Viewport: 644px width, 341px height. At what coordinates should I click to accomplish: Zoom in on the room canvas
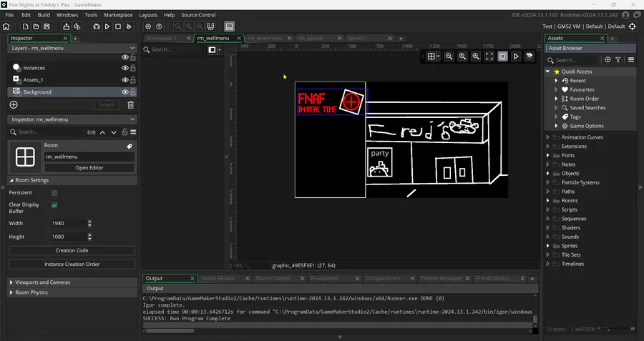pos(476,56)
